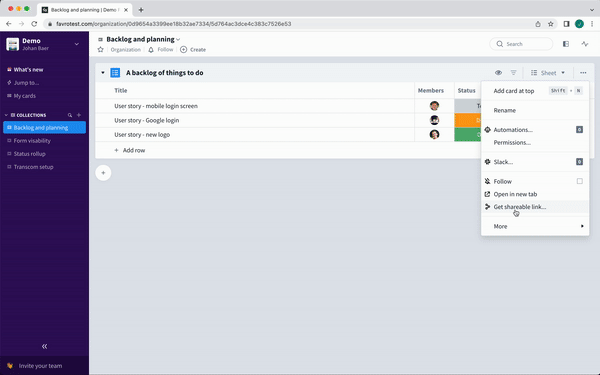Click member avatar on Google login row
Image resolution: width=600 pixels, height=375 pixels.
tap(434, 120)
